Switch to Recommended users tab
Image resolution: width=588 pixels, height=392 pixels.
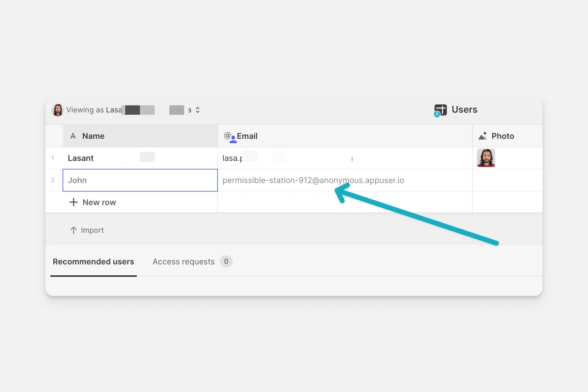pyautogui.click(x=93, y=262)
